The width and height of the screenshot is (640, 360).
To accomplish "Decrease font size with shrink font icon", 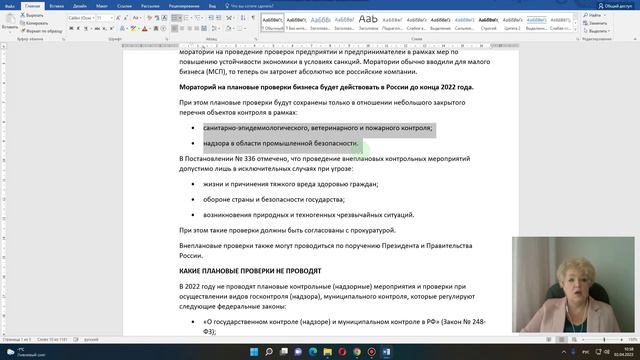I will (125, 18).
